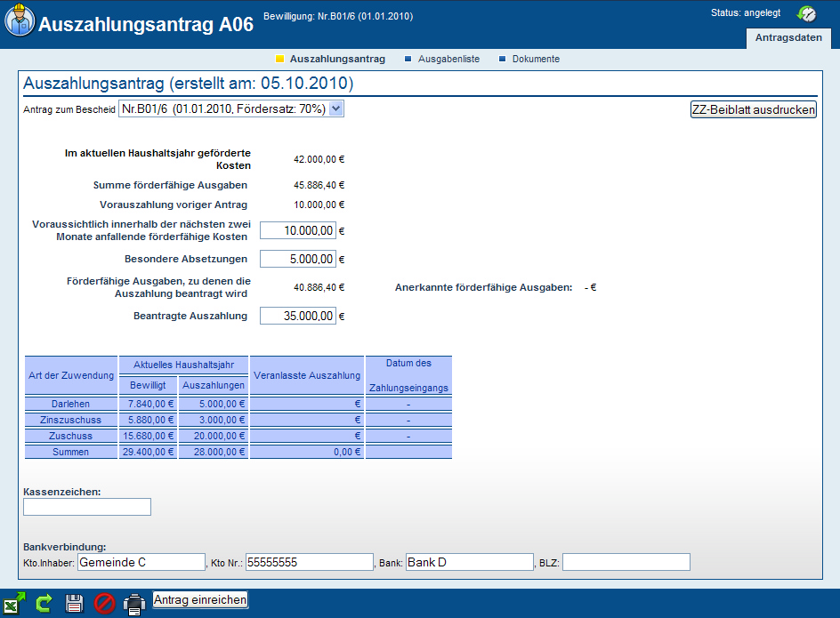Click the Aktuelles Haushaltsjahr header

click(x=183, y=365)
